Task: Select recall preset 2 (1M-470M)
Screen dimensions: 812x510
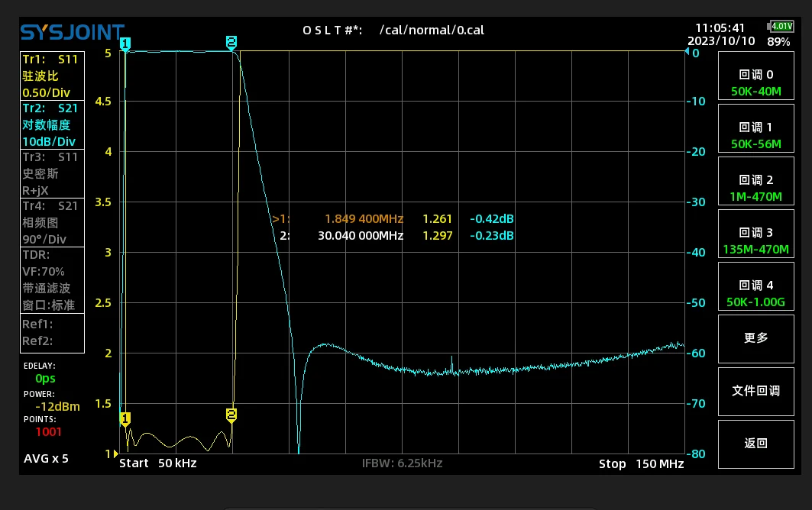Action: point(755,181)
